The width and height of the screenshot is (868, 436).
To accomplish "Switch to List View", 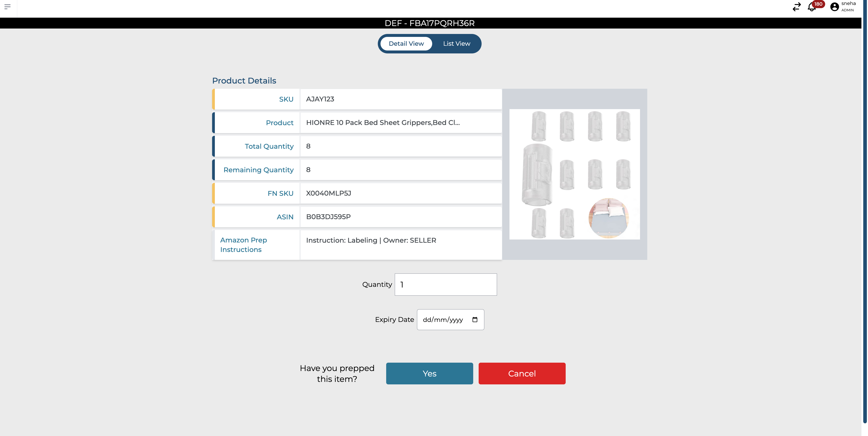I will pyautogui.click(x=456, y=43).
